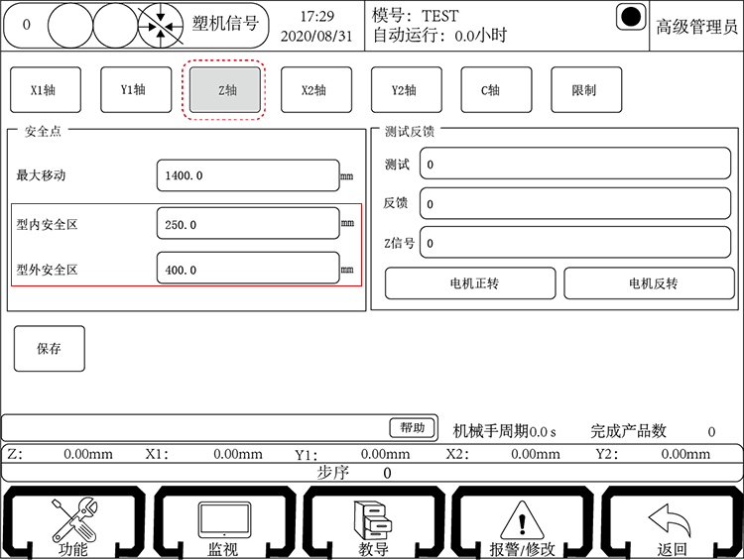Click the 型内安全区 input field
744x560 pixels.
pyautogui.click(x=247, y=224)
